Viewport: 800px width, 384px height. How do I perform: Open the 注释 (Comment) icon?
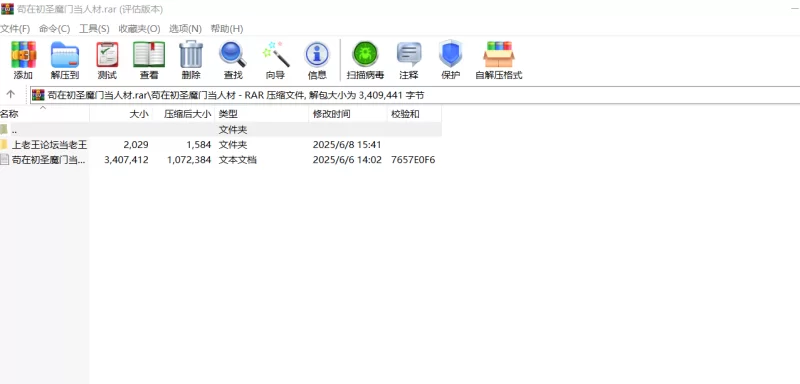point(409,55)
